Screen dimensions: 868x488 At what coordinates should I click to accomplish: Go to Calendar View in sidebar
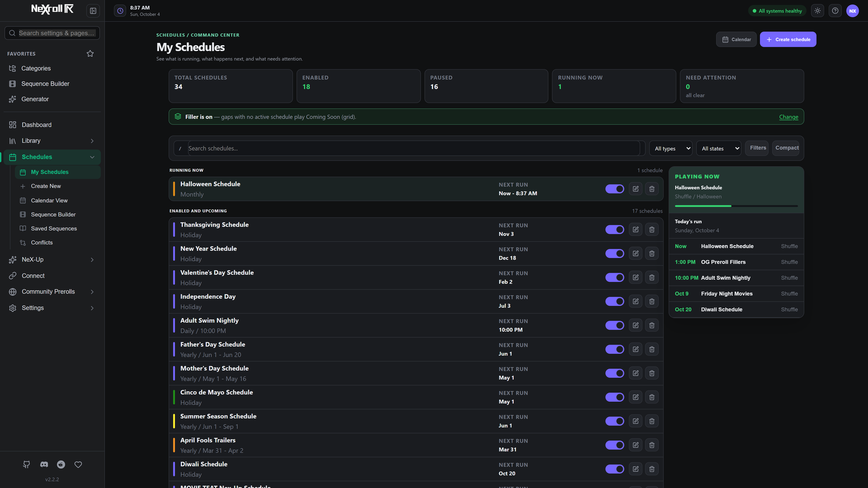(x=57, y=201)
